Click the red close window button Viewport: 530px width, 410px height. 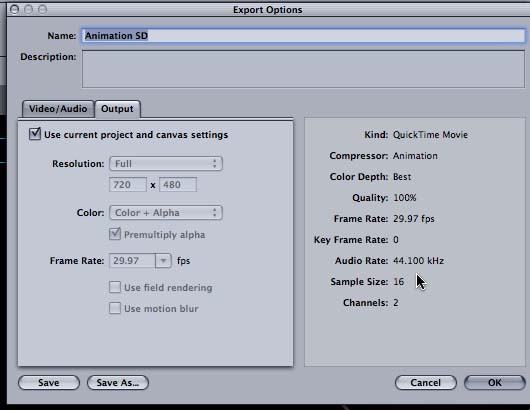coord(15,9)
